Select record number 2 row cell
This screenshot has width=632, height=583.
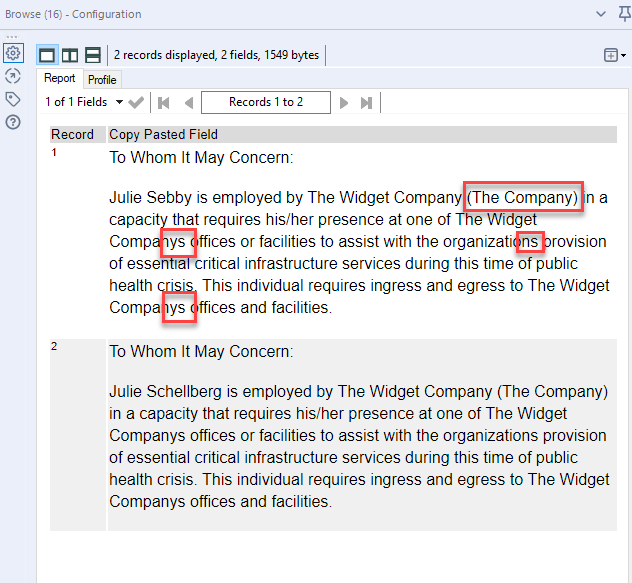point(78,435)
